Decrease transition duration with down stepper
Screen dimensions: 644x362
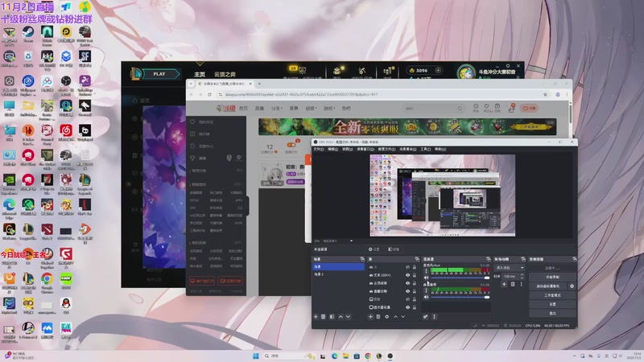pyautogui.click(x=522, y=278)
